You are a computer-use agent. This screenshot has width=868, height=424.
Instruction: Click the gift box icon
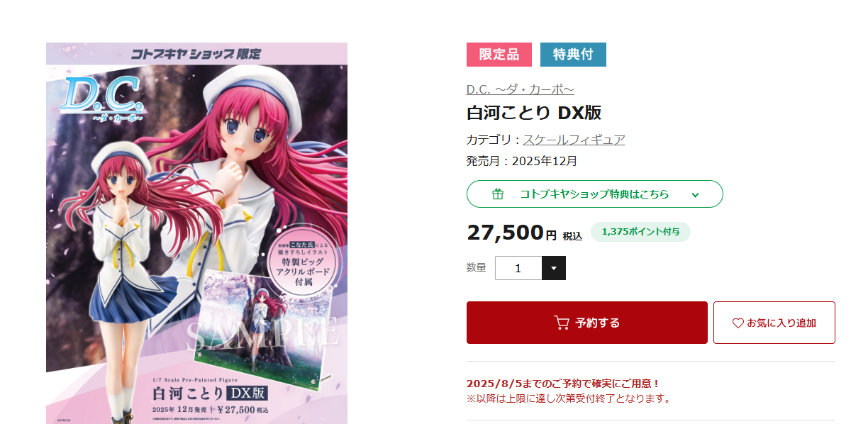point(498,194)
